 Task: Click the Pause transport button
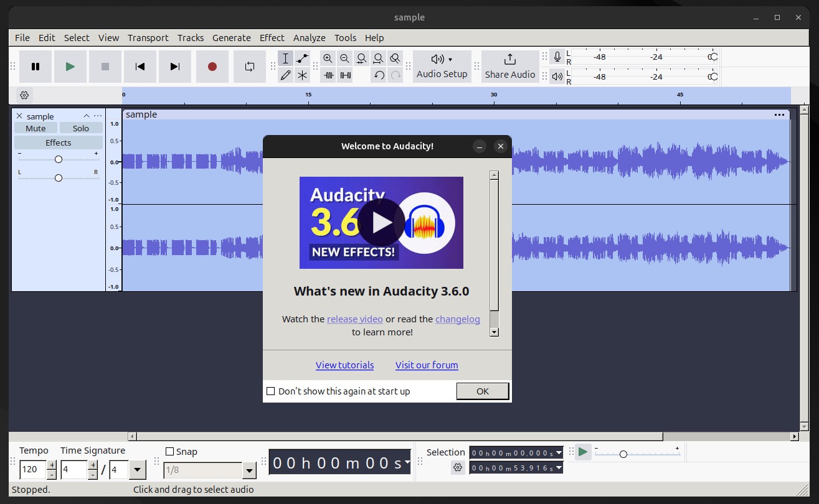(36, 67)
